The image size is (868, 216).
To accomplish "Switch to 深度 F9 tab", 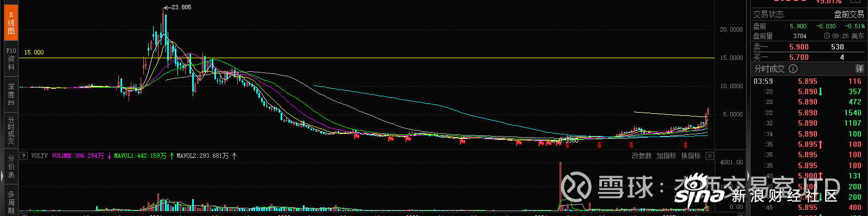I will 11,94.
